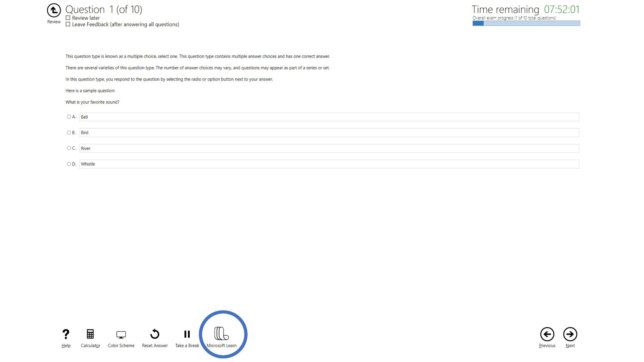Select answer option D Whistle
This screenshot has height=362, width=644.
click(x=69, y=164)
